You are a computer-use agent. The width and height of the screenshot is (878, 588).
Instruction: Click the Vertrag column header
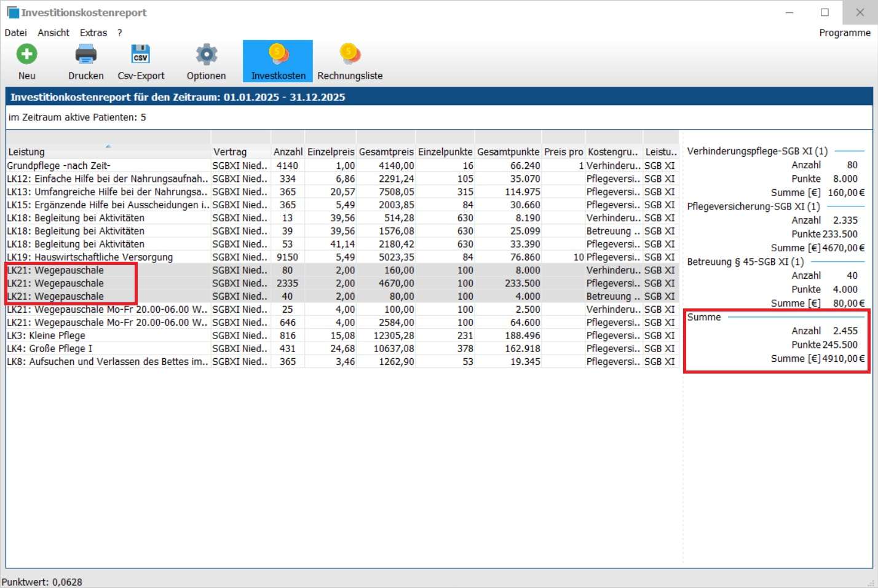(x=230, y=152)
